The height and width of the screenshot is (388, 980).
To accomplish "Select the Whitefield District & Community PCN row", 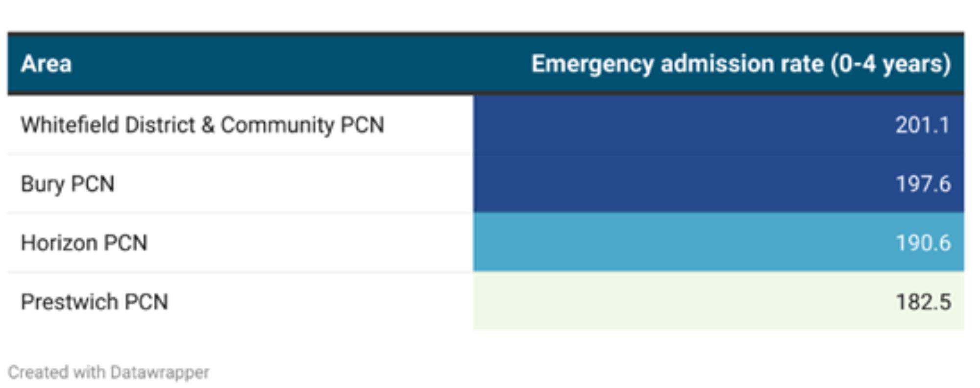I will 486,125.
